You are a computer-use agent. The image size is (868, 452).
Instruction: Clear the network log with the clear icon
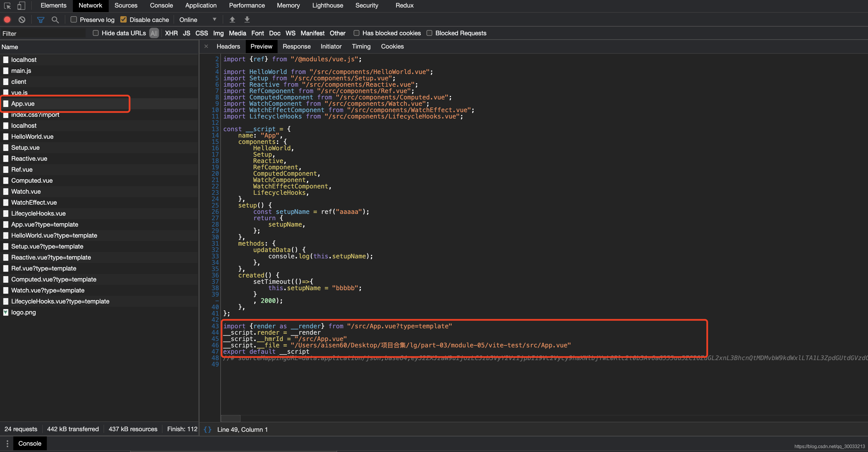[22, 20]
